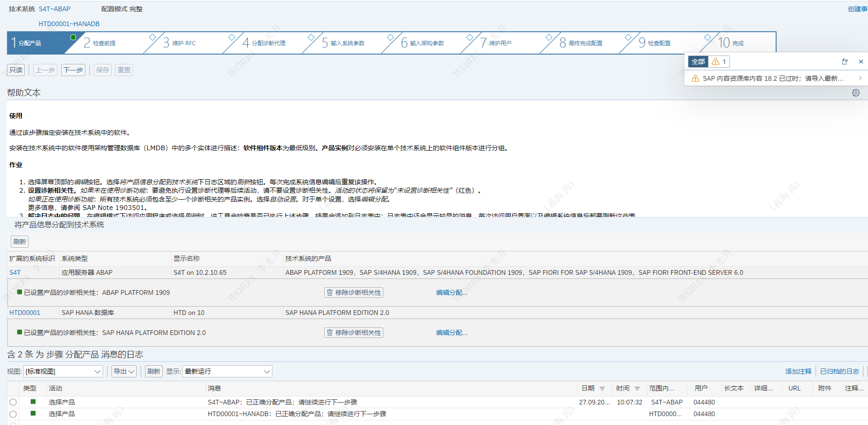Image resolution: width=868 pixels, height=425 pixels.
Task: Sort by 活动 column header
Action: point(56,388)
